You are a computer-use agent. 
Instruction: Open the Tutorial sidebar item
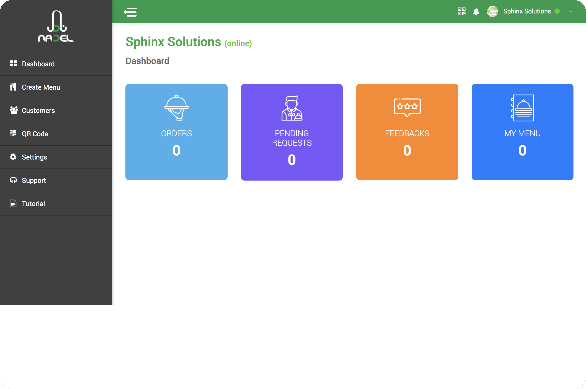[x=56, y=203]
